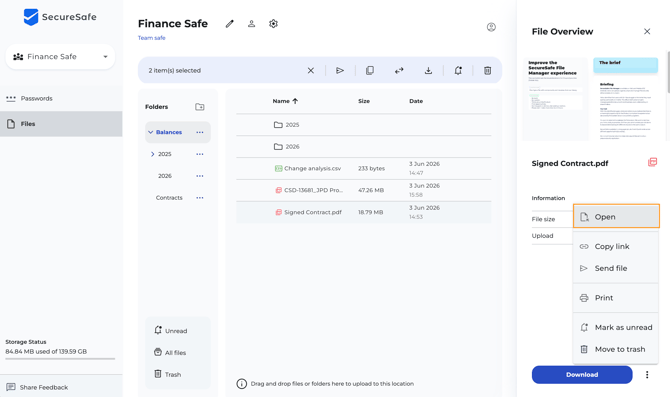Click the pencil edit icon beside Finance Safe
This screenshot has height=397, width=670.
pos(229,24)
